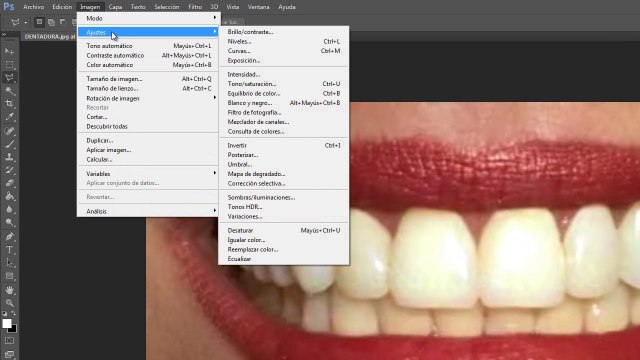Viewport: 640px width, 360px height.
Task: Select the Paint Bucket tool
Action: click(9, 196)
